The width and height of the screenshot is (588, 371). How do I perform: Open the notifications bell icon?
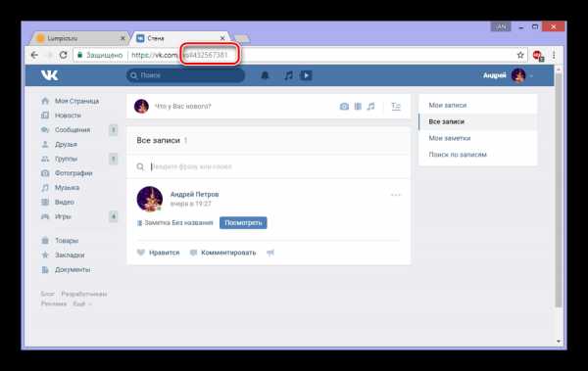tap(266, 75)
